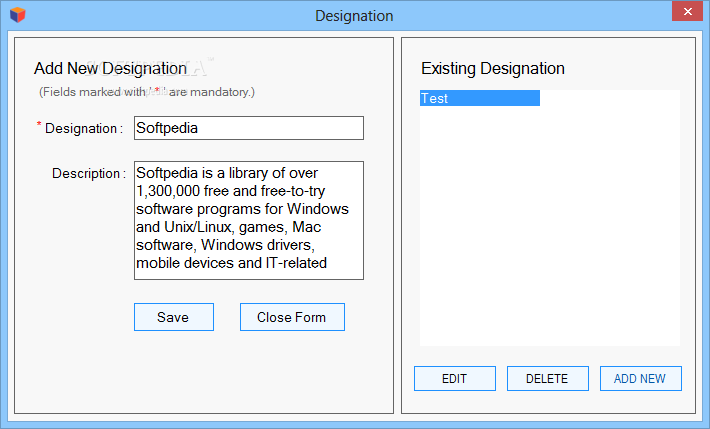The height and width of the screenshot is (429, 710).
Task: Save the new designation
Action: pos(174,317)
